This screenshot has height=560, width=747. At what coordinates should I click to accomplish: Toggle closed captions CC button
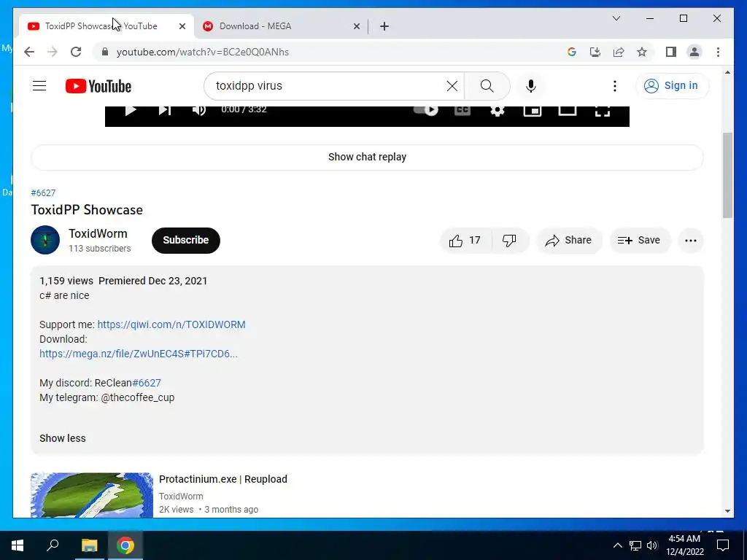[462, 110]
